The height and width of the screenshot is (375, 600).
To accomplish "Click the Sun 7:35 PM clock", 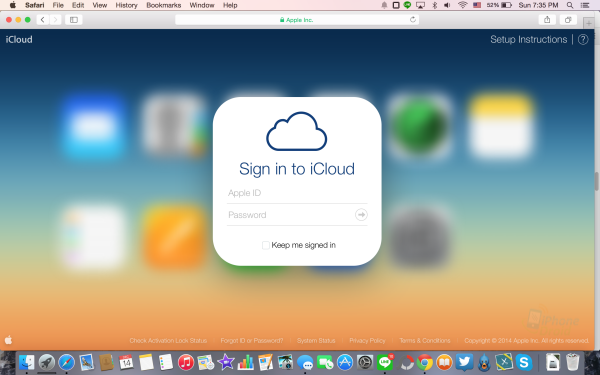I will [538, 5].
